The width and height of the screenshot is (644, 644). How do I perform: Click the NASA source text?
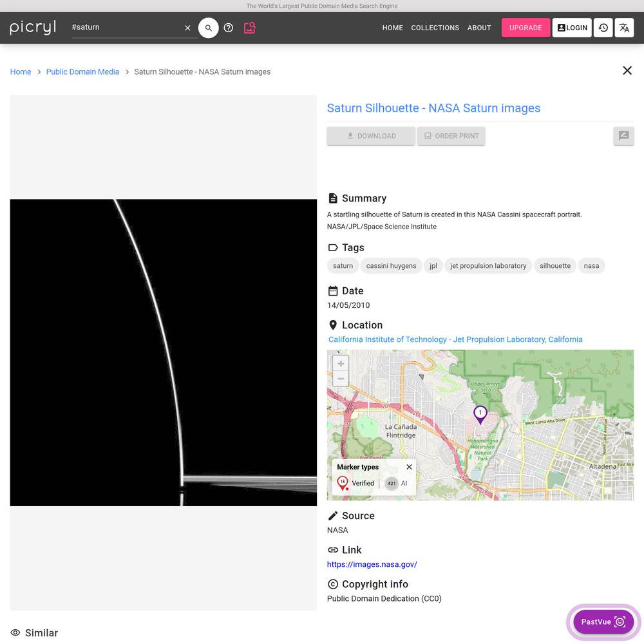pos(337,530)
